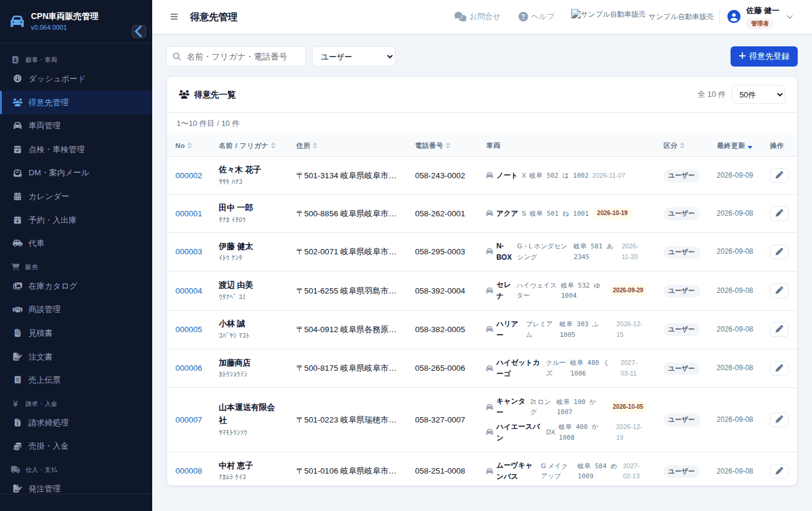Toggle the hamburger menu icon
The image size is (812, 511).
click(x=174, y=17)
